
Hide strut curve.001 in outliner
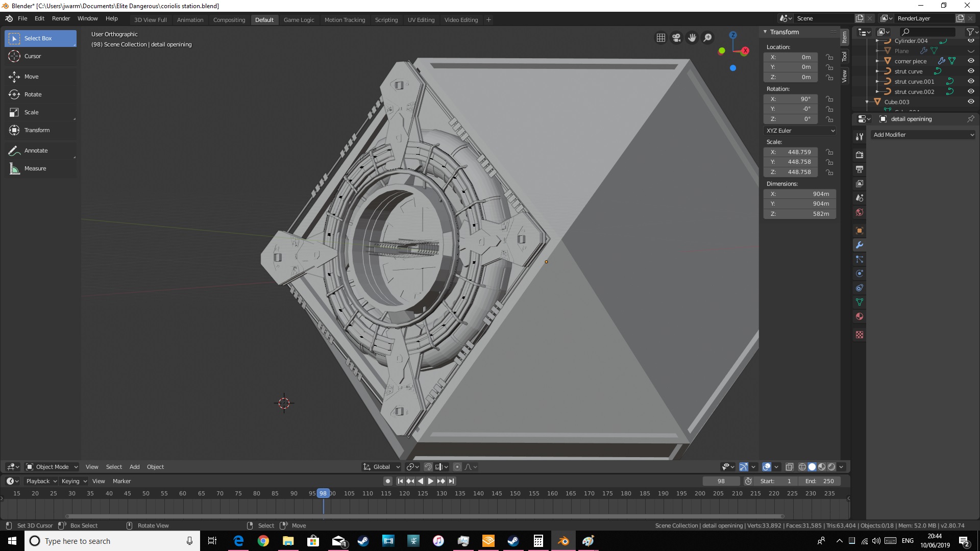971,81
